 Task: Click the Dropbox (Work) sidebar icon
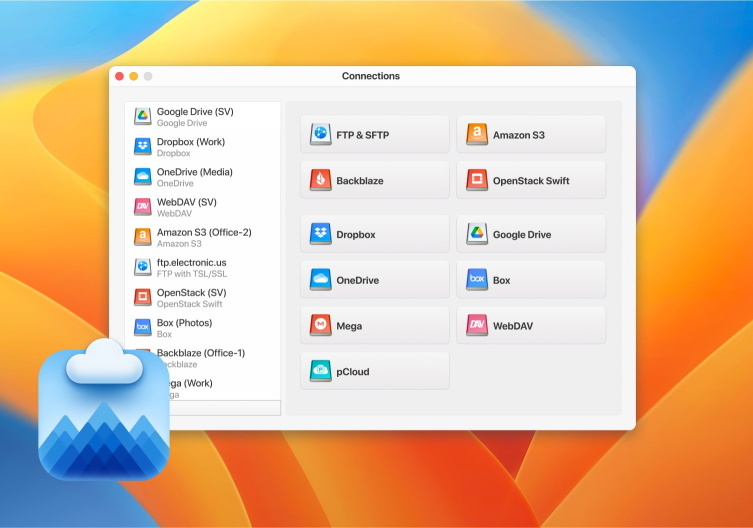pyautogui.click(x=143, y=147)
